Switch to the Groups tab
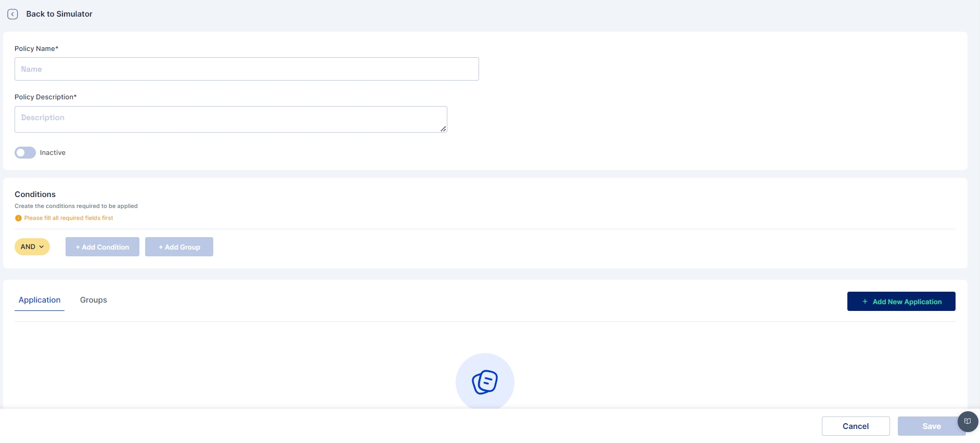This screenshot has width=980, height=443. 94,300
